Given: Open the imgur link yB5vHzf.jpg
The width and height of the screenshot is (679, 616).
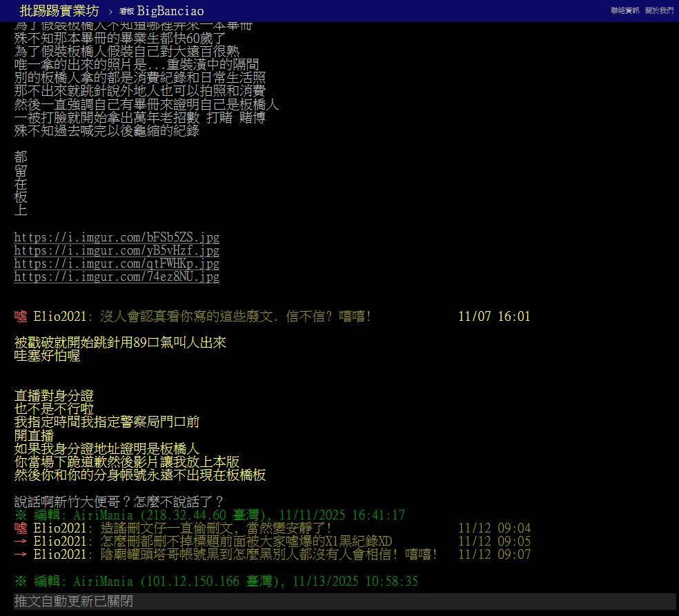Looking at the screenshot, I should pos(117,250).
